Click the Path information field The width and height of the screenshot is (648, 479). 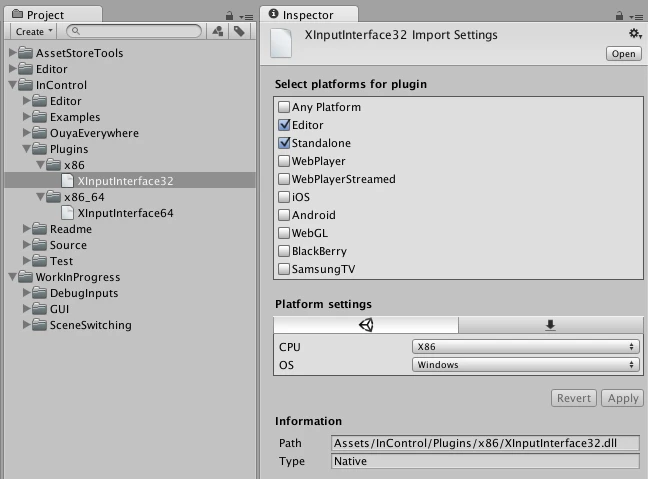pyautogui.click(x=485, y=443)
